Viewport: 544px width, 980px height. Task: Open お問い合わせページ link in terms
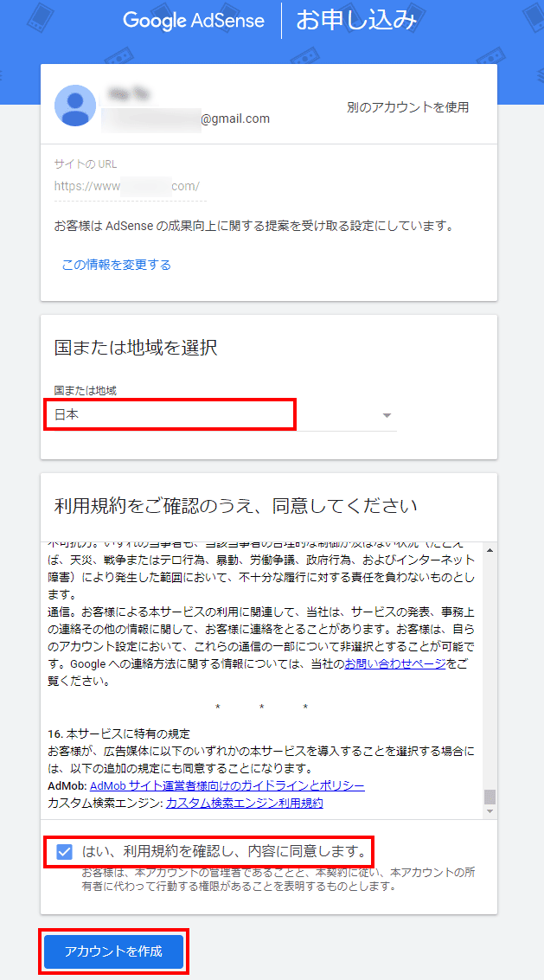[395, 663]
